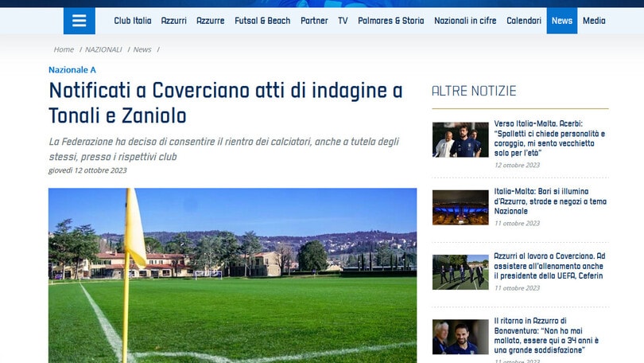
Task: Click the Partner menu item
Action: coord(314,21)
